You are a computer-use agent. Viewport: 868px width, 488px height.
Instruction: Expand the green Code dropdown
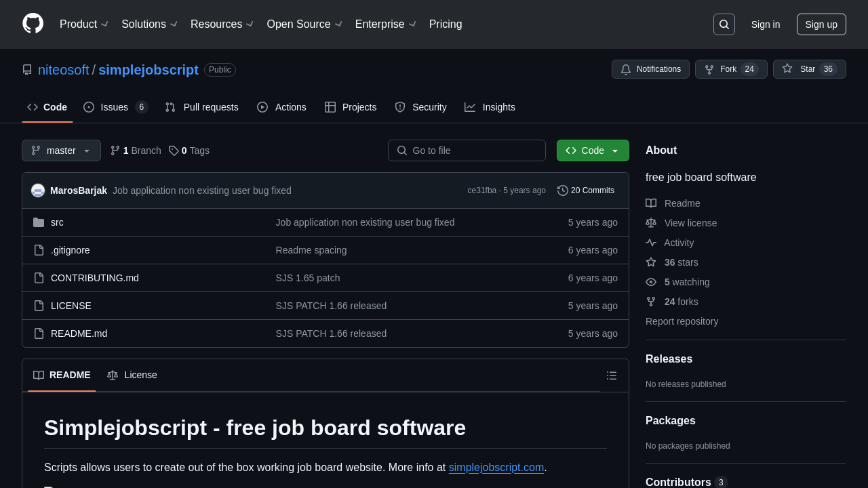coord(593,150)
